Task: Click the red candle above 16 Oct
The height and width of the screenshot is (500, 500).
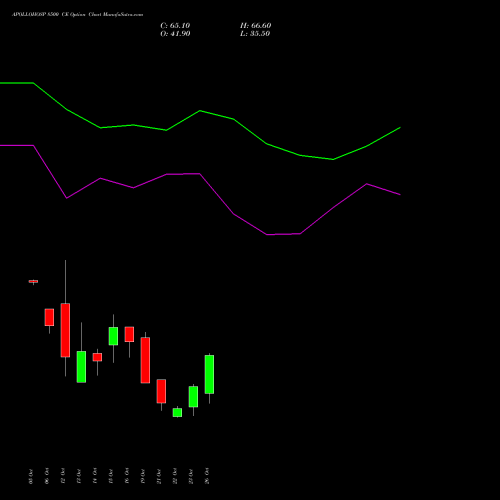Action: (x=129, y=334)
